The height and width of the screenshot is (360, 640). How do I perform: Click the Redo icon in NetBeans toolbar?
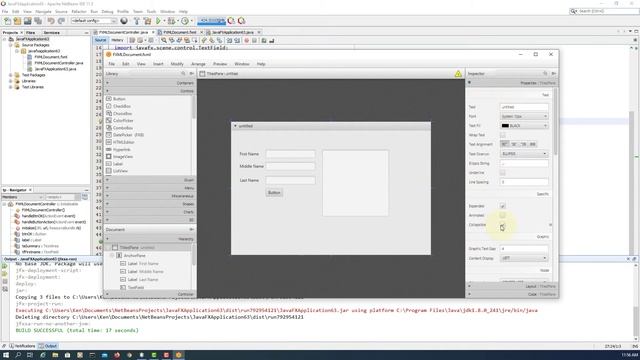tap(61, 21)
